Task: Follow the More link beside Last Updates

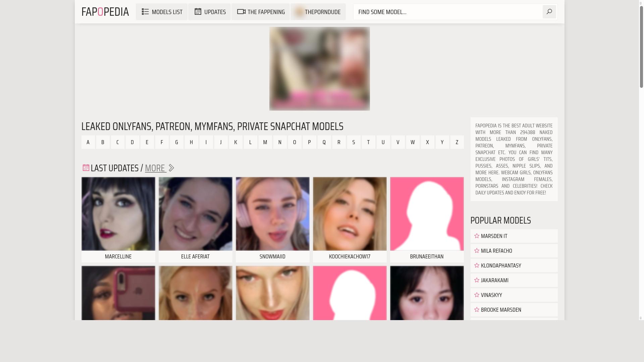Action: point(155,168)
